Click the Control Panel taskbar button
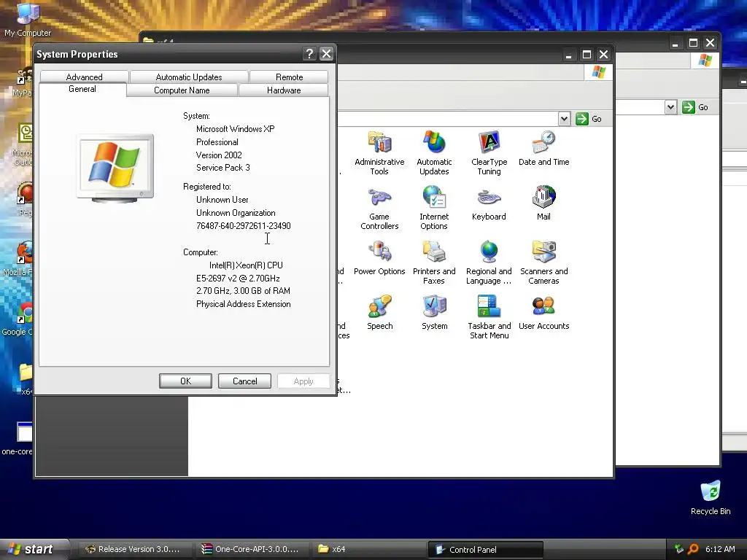The height and width of the screenshot is (560, 747). (x=485, y=550)
